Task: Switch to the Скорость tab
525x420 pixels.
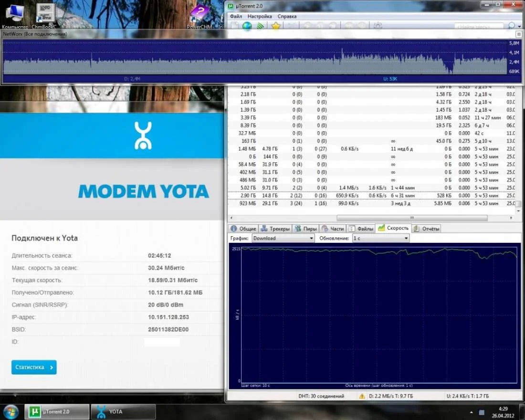Action: (393, 228)
